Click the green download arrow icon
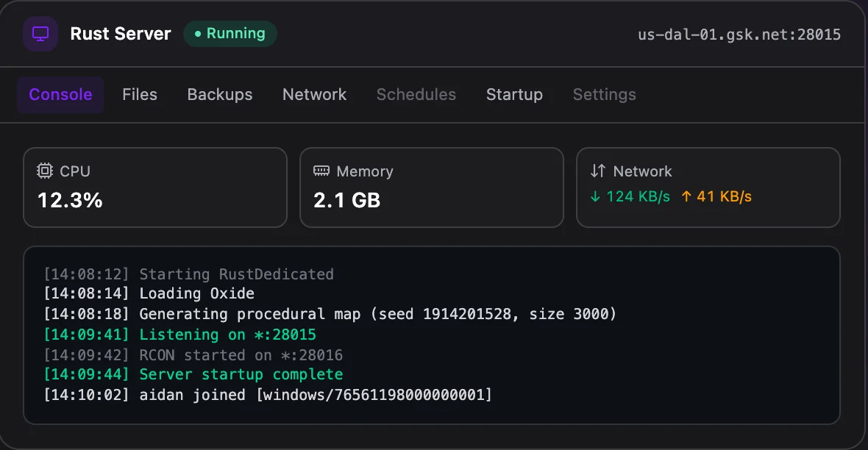This screenshot has height=450, width=868. click(595, 196)
